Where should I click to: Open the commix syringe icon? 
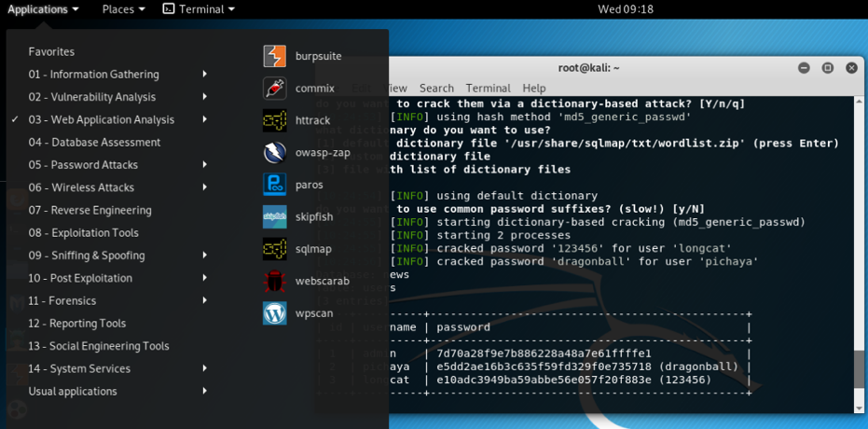click(274, 89)
